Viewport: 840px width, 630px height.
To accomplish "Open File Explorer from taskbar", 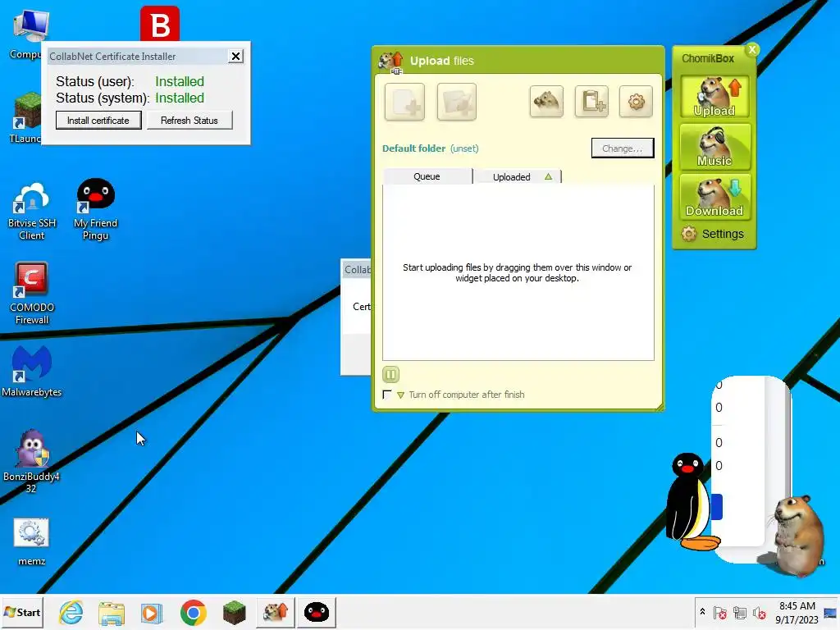I will 112,613.
